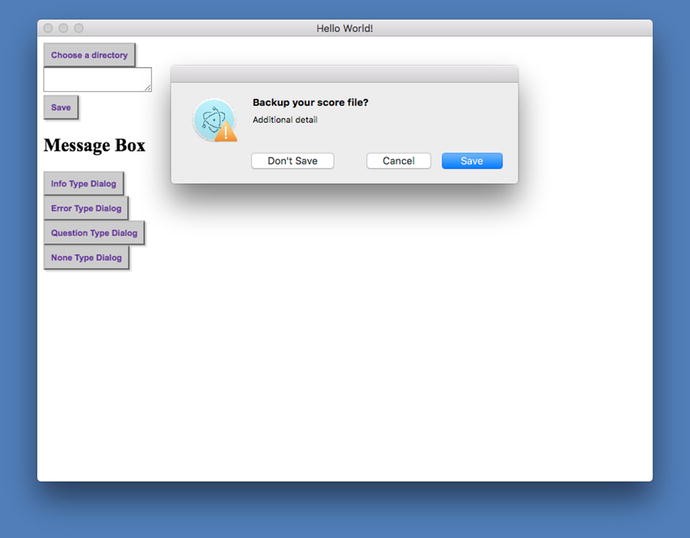Click the message dialog's gray title bar
This screenshot has height=538, width=690.
[x=345, y=74]
